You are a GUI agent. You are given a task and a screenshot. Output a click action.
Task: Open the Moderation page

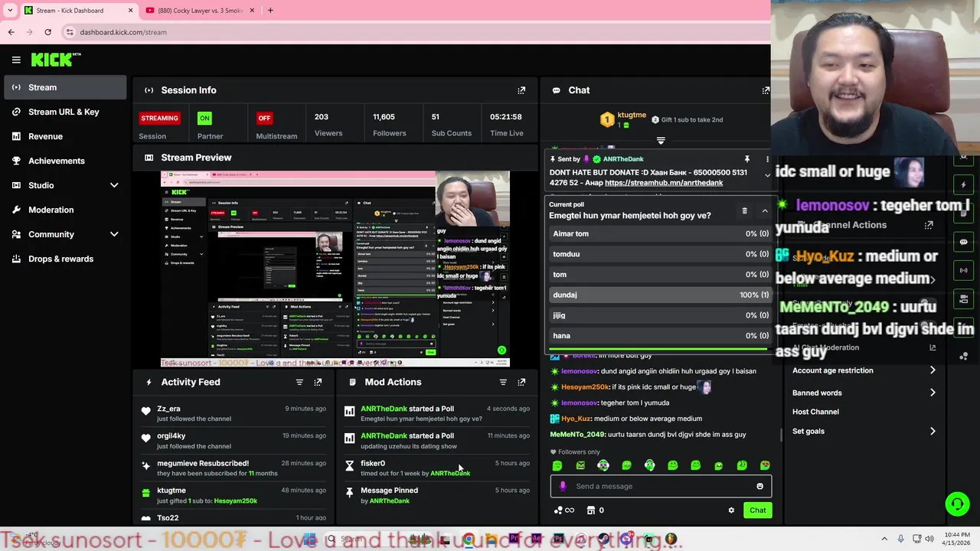[x=66, y=210]
